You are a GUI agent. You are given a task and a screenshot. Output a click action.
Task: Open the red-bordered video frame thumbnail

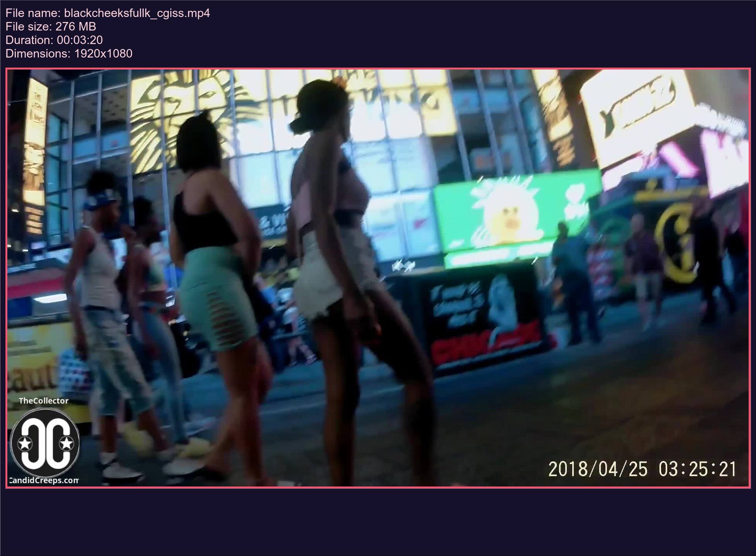[x=378, y=278]
